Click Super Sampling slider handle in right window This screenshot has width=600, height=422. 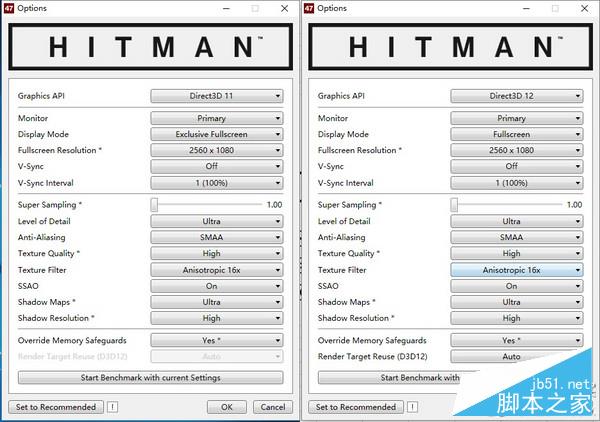click(454, 205)
